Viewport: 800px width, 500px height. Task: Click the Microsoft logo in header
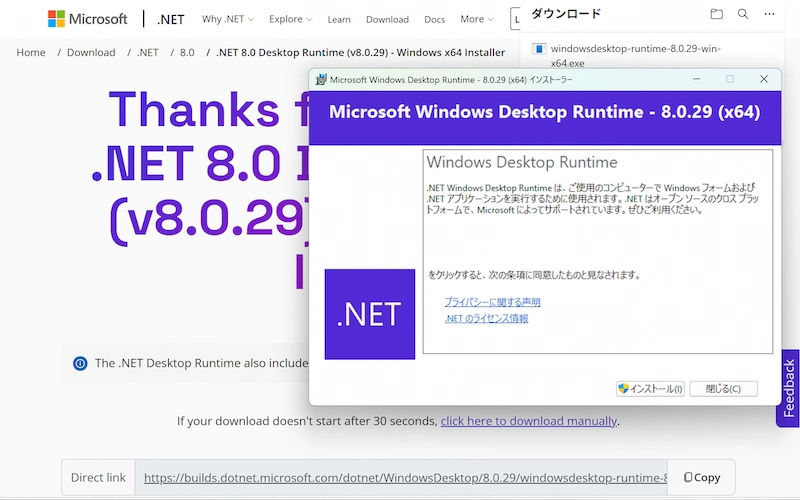pyautogui.click(x=87, y=19)
